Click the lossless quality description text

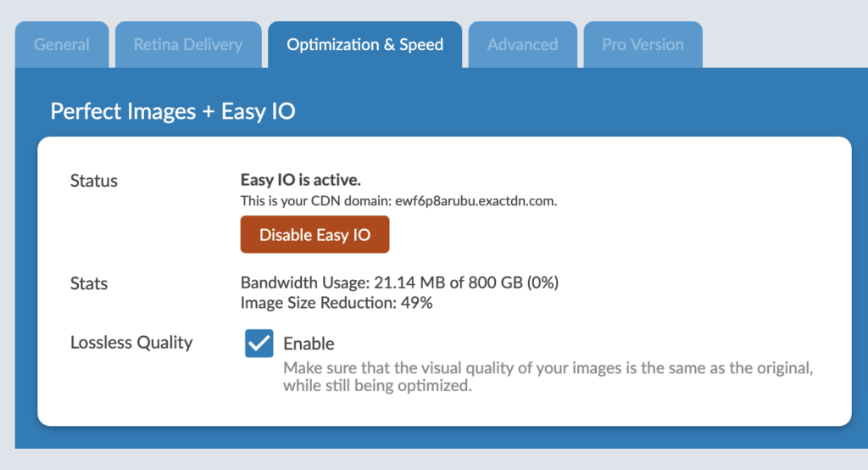(548, 377)
